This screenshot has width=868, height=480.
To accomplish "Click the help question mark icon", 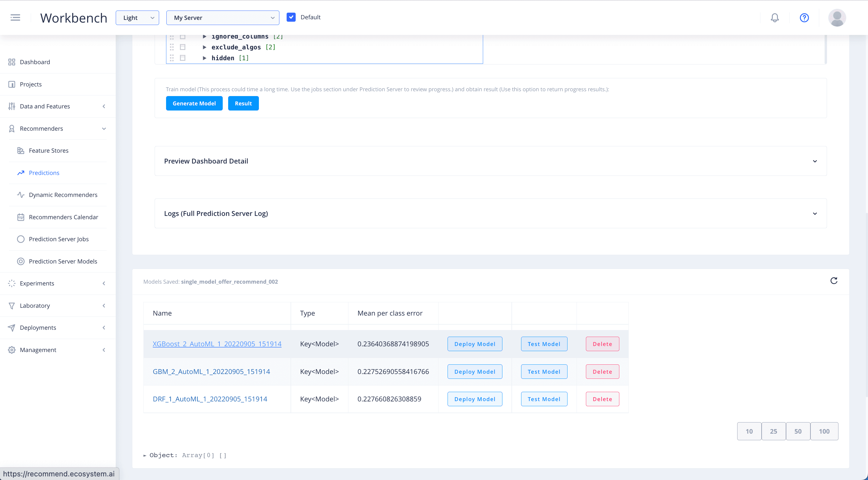I will (804, 17).
